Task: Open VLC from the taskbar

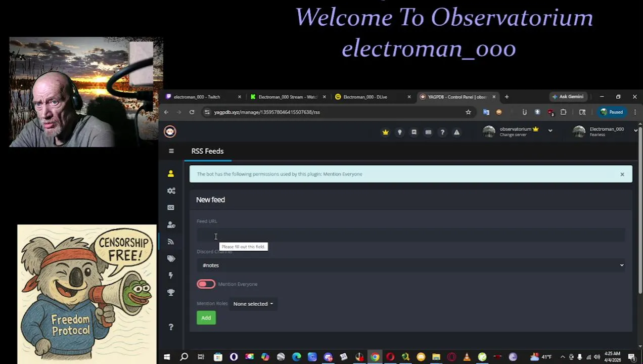Action: click(x=467, y=357)
